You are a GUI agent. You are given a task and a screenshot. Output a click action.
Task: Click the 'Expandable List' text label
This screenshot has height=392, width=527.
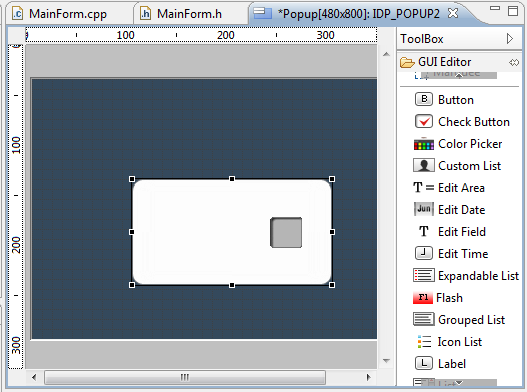[x=479, y=276]
